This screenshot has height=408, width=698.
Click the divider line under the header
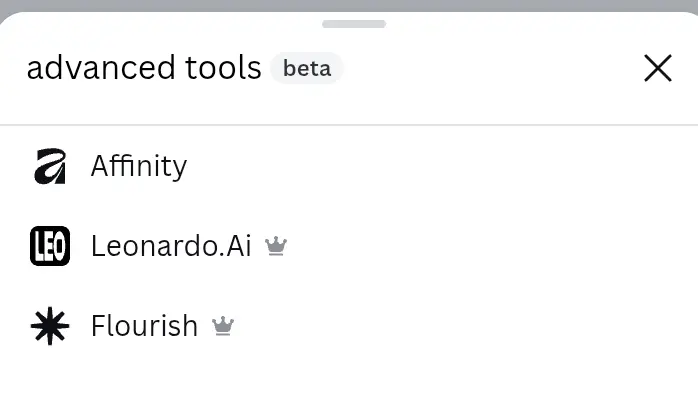point(349,125)
